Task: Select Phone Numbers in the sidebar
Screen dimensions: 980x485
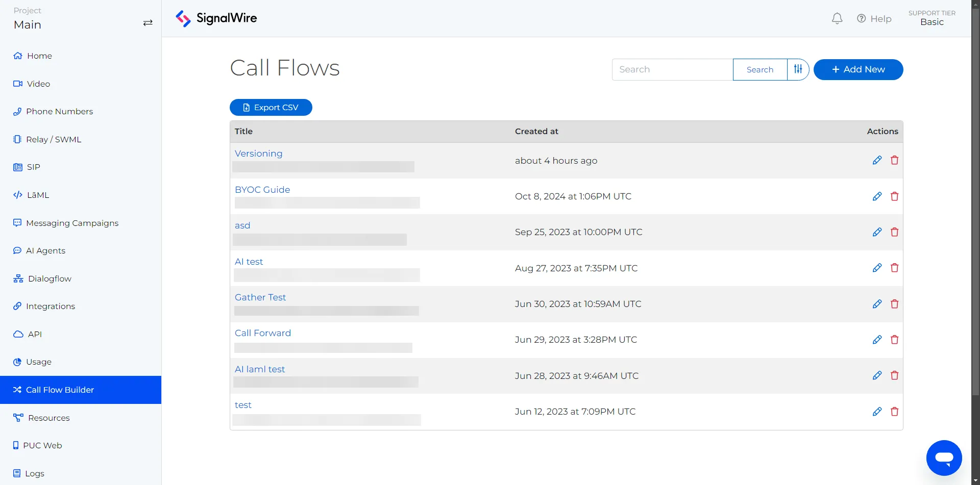Action: (x=60, y=111)
